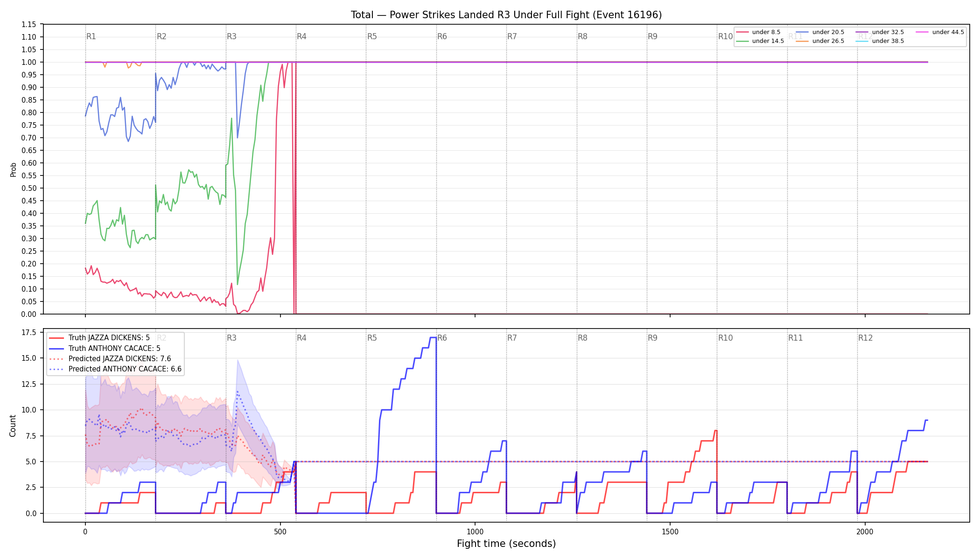This screenshot has width=980, height=560.
Task: Click the chart title mentioning Event 16196
Action: click(506, 15)
